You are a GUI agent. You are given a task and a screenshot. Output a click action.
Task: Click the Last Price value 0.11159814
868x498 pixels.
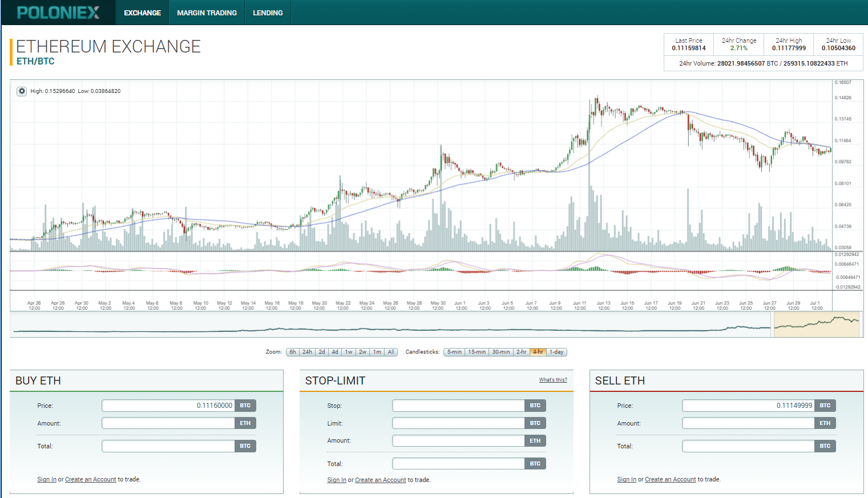(x=689, y=48)
